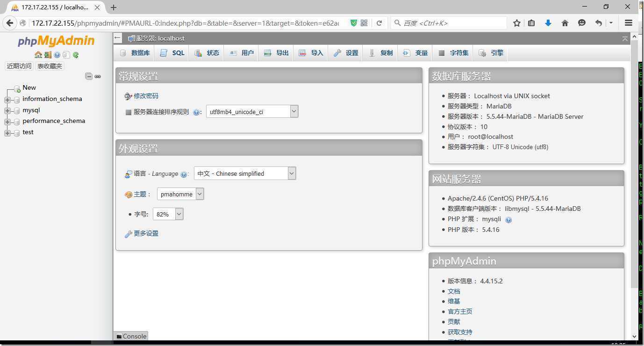The image size is (644, 346).
Task: Click the back arrow in server breadcrumb bar
Action: coord(118,38)
